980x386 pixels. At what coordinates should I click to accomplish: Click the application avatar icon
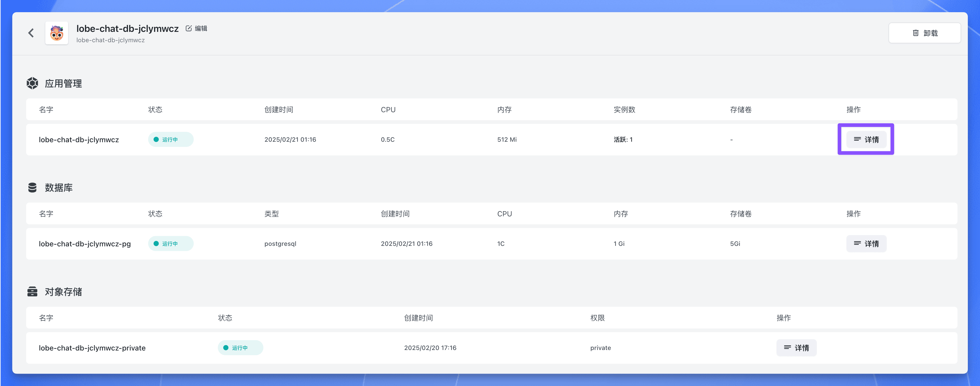[57, 33]
